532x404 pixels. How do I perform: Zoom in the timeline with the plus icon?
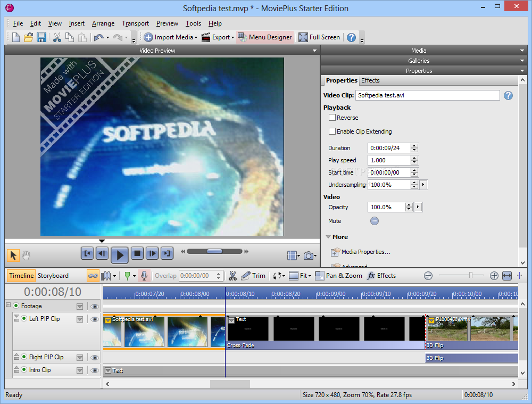[494, 276]
